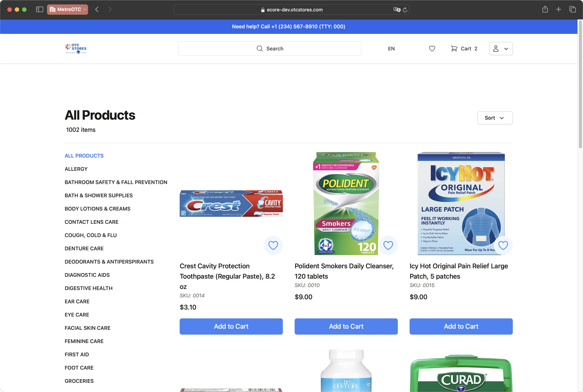Open the Digestive Health category
The height and width of the screenshot is (392, 583).
pos(89,288)
